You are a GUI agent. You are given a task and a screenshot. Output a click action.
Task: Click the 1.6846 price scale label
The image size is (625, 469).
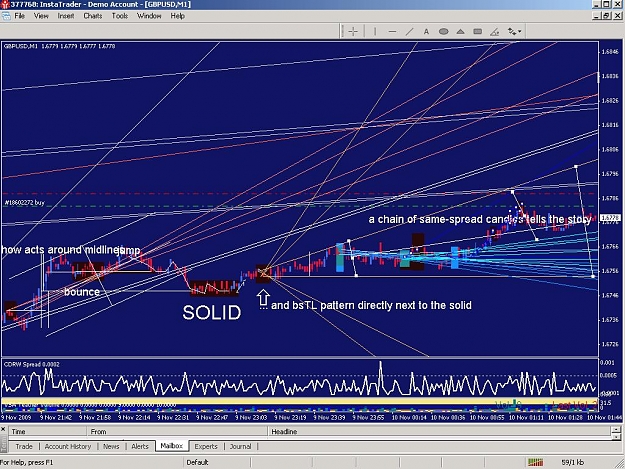click(x=610, y=51)
